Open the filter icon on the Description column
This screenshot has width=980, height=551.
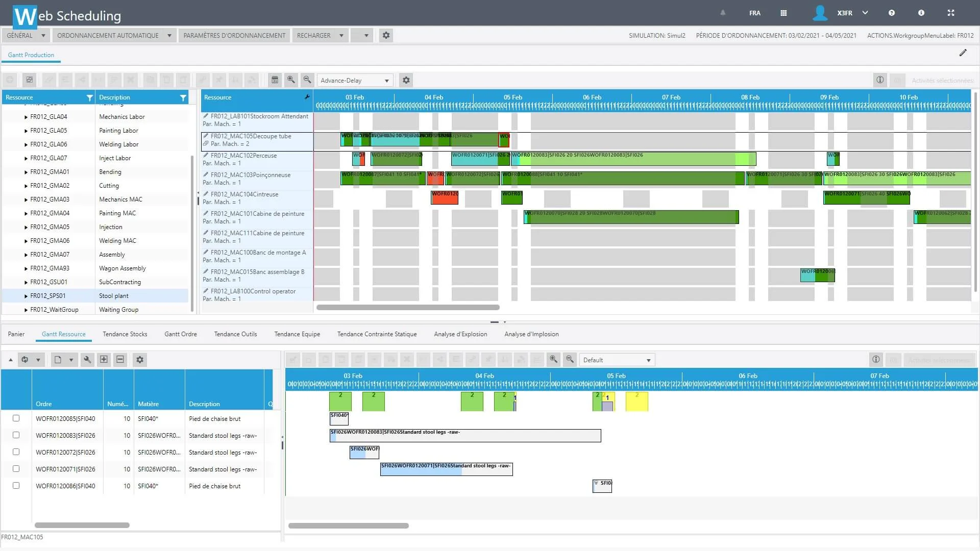[183, 97]
